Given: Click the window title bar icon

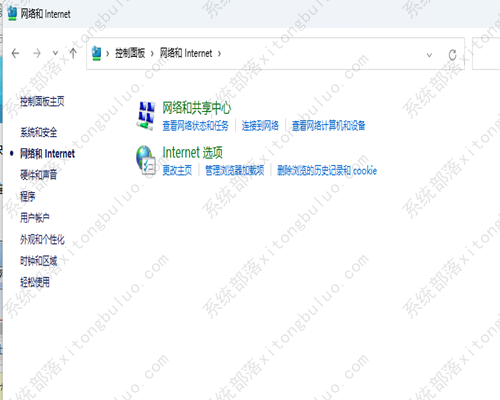Looking at the screenshot, I should [x=12, y=14].
